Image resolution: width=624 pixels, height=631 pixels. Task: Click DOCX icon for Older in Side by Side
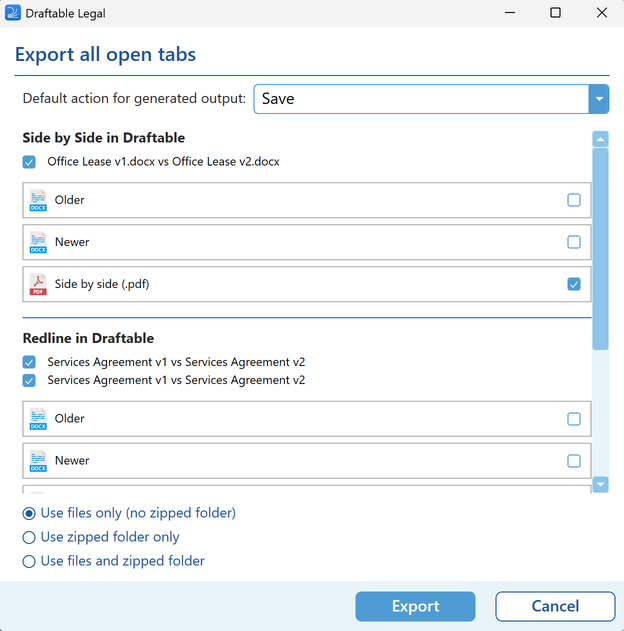pyautogui.click(x=38, y=200)
